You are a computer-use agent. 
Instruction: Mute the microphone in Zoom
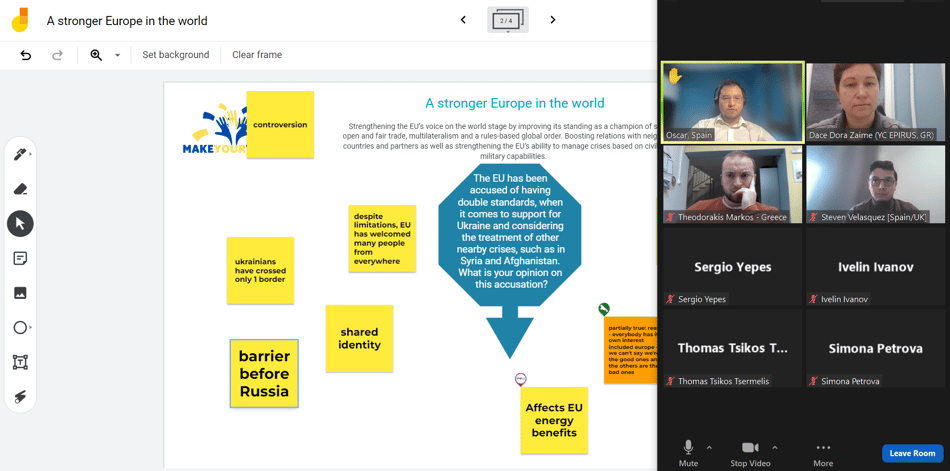pyautogui.click(x=688, y=453)
